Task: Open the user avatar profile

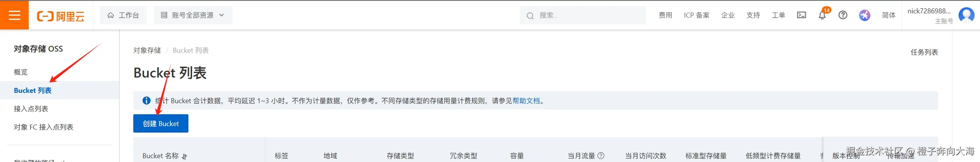Action: (x=966, y=15)
